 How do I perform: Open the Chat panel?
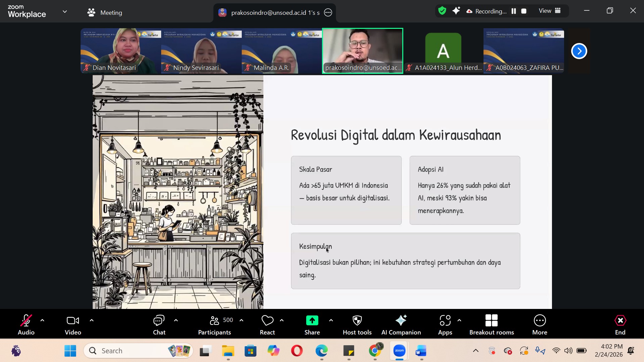pos(159,324)
